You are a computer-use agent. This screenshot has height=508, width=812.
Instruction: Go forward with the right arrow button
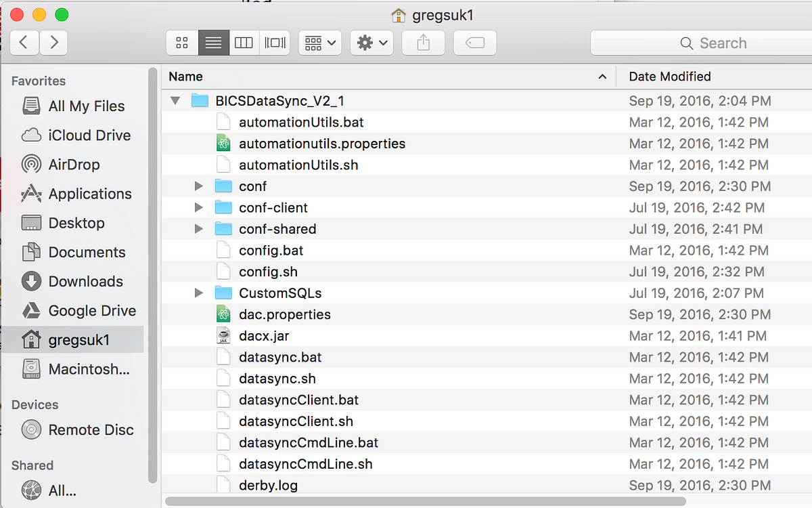coord(54,43)
